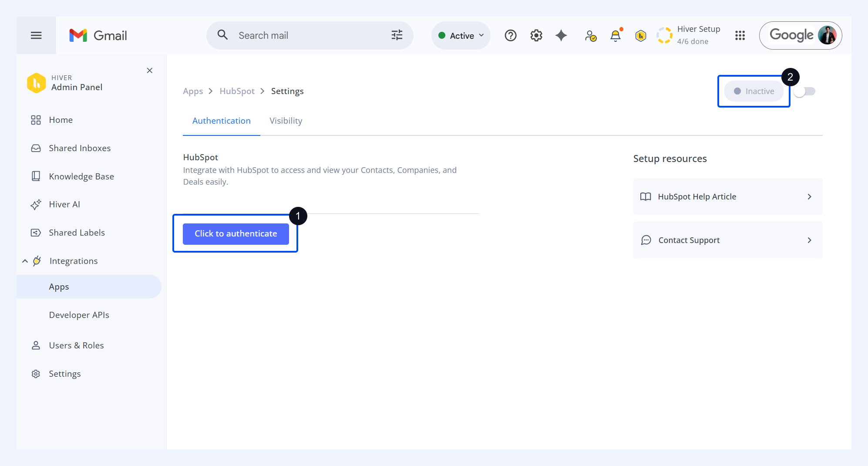Viewport: 868px width, 466px height.
Task: Click the HubSpot Help Article chevron arrow
Action: click(x=810, y=196)
